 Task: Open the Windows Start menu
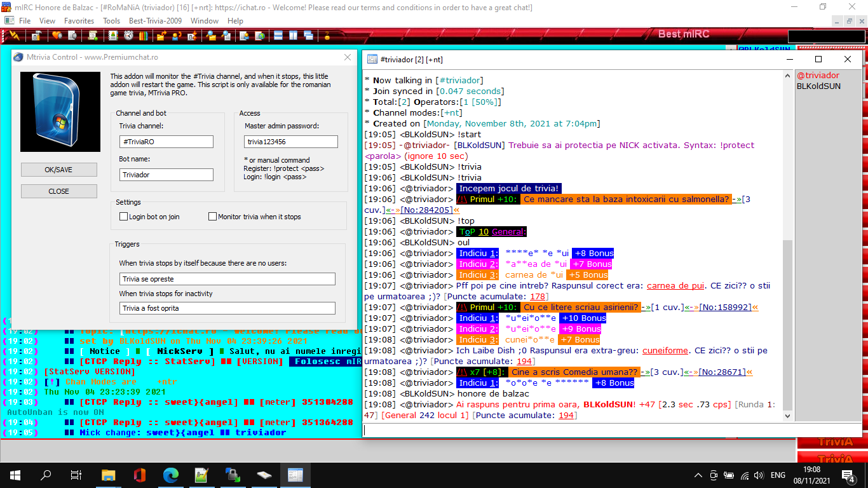coord(15,475)
